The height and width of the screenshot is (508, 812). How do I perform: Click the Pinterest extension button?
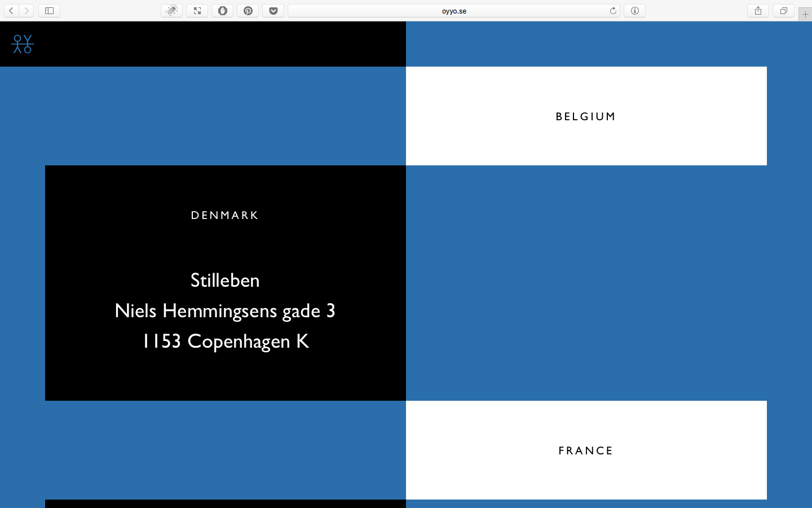[248, 11]
